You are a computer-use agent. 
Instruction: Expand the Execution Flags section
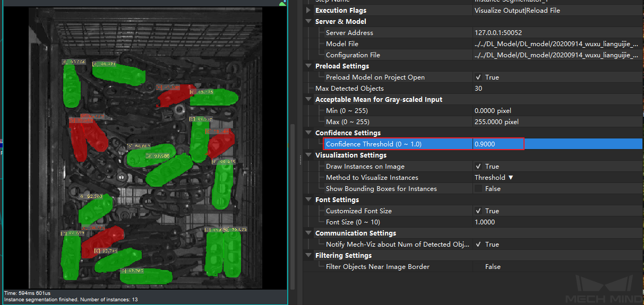coord(309,11)
